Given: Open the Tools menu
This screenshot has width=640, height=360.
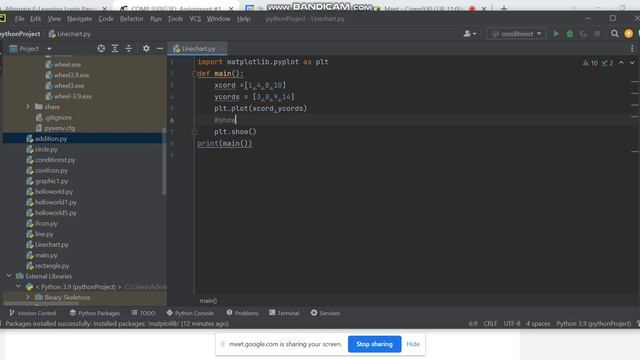Looking at the screenshot, I should tap(175, 19).
